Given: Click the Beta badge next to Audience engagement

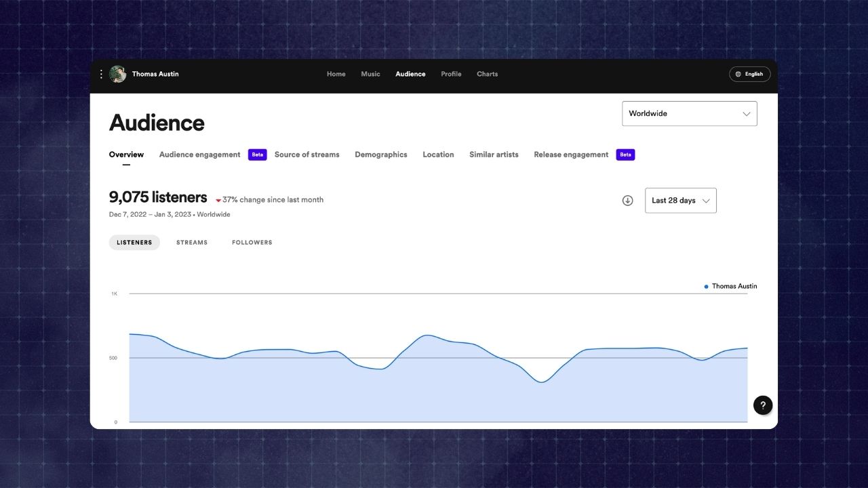Looking at the screenshot, I should pos(257,155).
